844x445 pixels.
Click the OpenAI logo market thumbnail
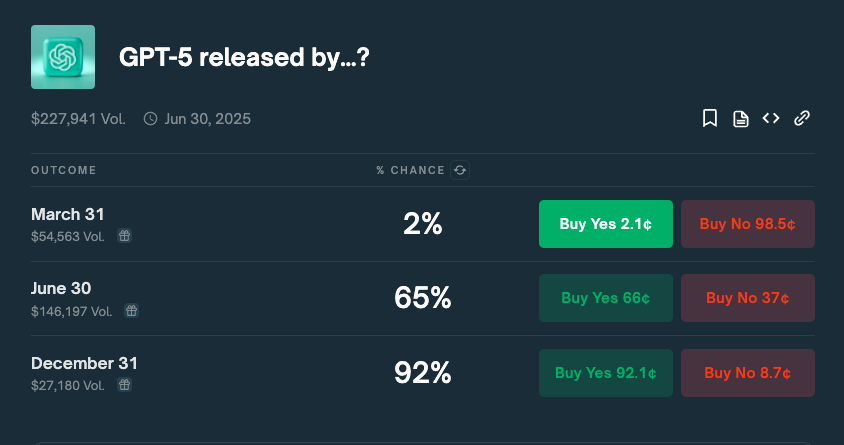click(63, 57)
